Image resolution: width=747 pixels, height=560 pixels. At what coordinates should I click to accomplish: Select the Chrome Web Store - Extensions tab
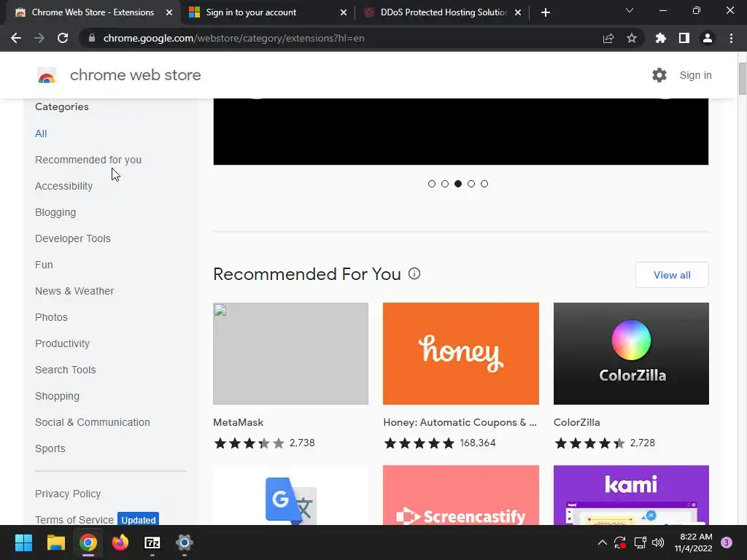coord(93,12)
